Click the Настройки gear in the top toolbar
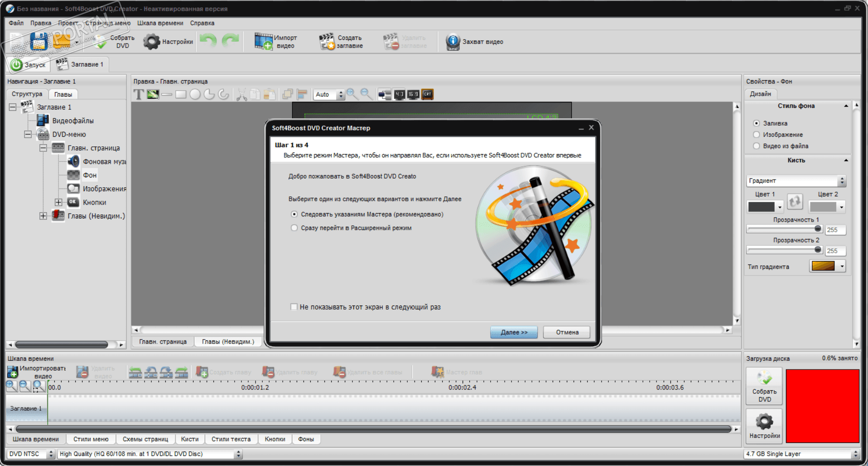Viewport: 868px width, 466px height. [169, 42]
